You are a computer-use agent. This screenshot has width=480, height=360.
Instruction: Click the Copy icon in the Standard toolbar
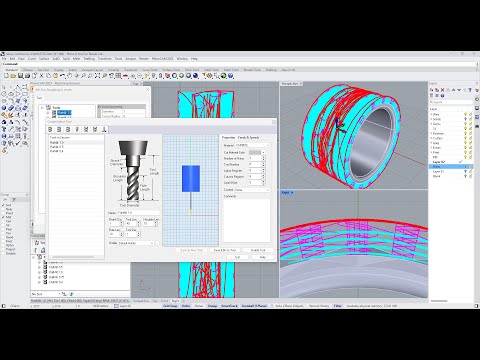coord(48,76)
